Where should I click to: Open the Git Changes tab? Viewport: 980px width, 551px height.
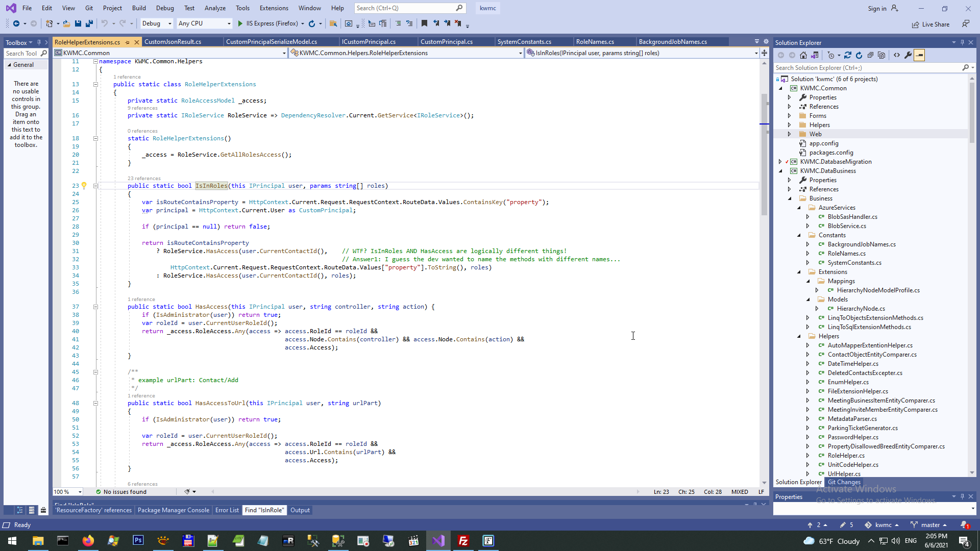point(844,482)
